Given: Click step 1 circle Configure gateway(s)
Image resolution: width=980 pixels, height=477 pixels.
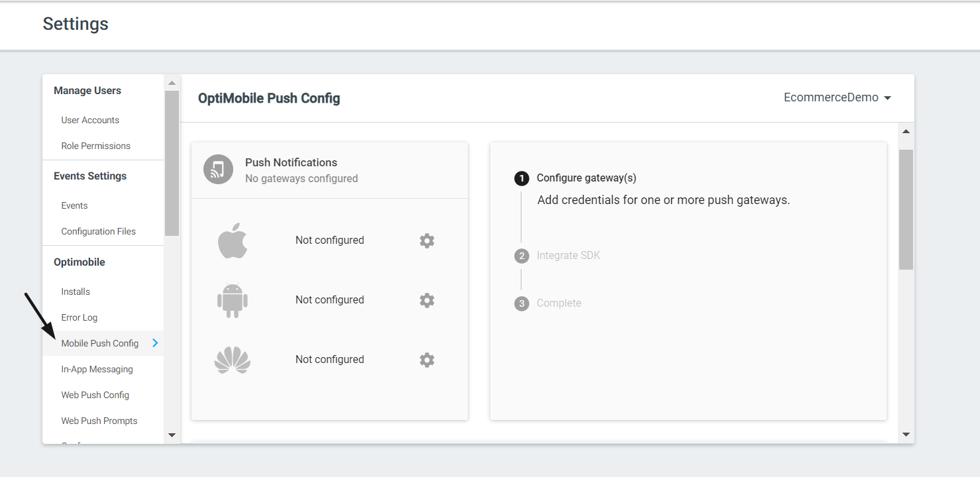Looking at the screenshot, I should [521, 178].
